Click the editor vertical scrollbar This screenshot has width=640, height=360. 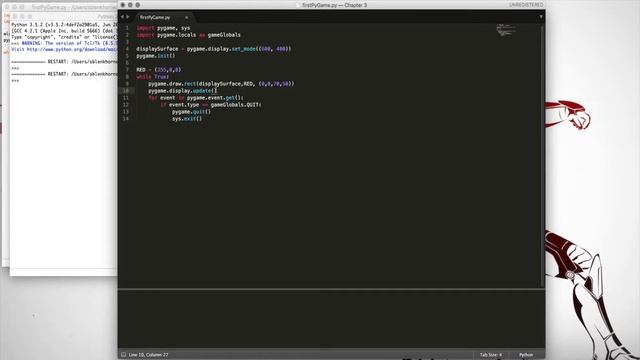click(542, 155)
